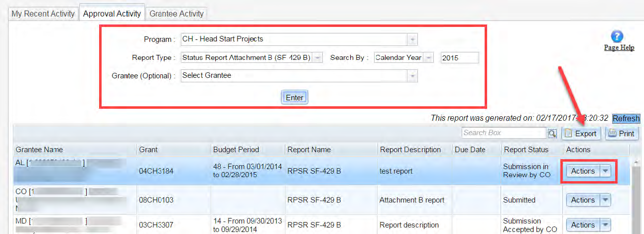Click inside the Search Box field
Screen dimensions: 644x234
(x=504, y=133)
